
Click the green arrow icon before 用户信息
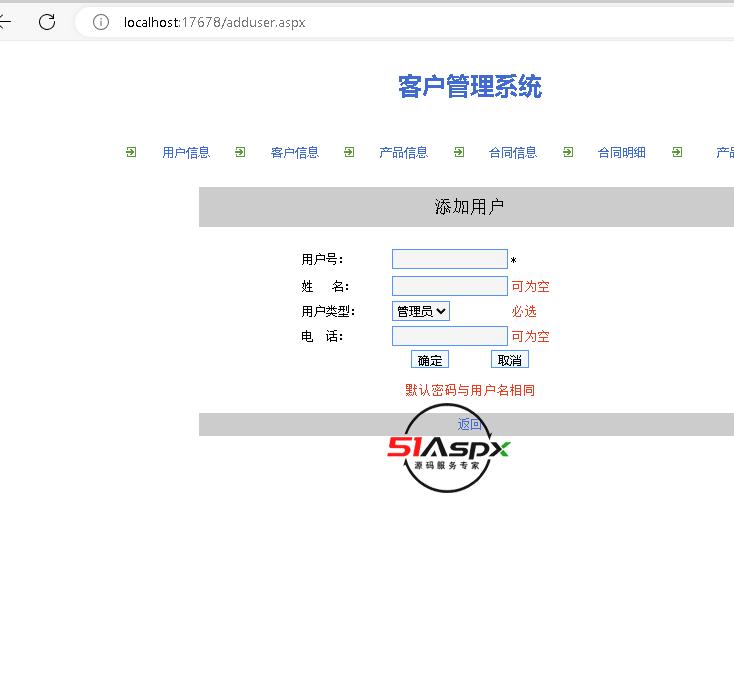coord(131,152)
